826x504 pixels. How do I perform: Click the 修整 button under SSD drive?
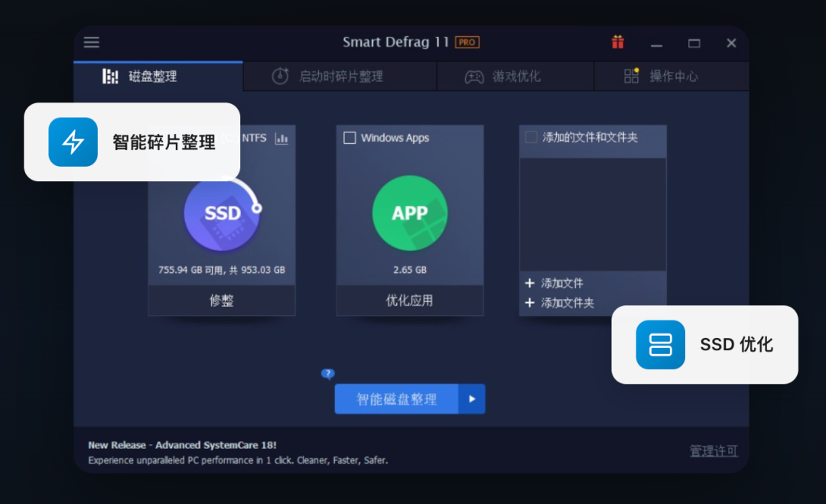pyautogui.click(x=222, y=301)
